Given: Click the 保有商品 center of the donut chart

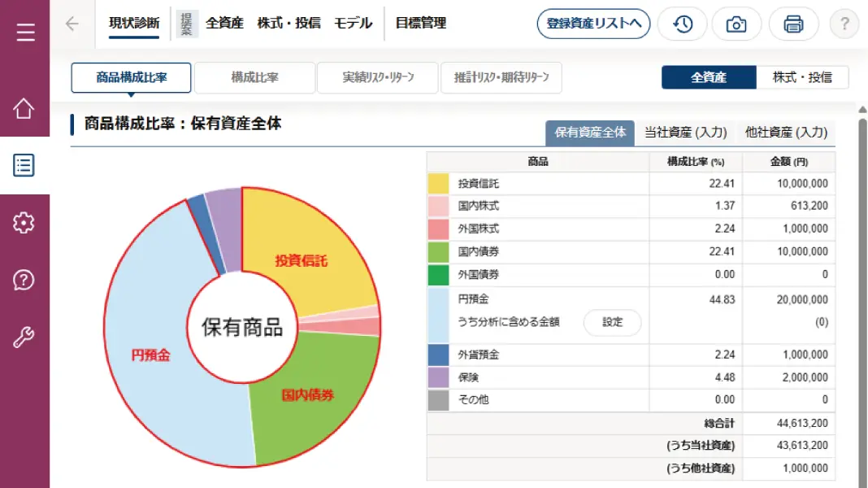Looking at the screenshot, I should coord(242,327).
